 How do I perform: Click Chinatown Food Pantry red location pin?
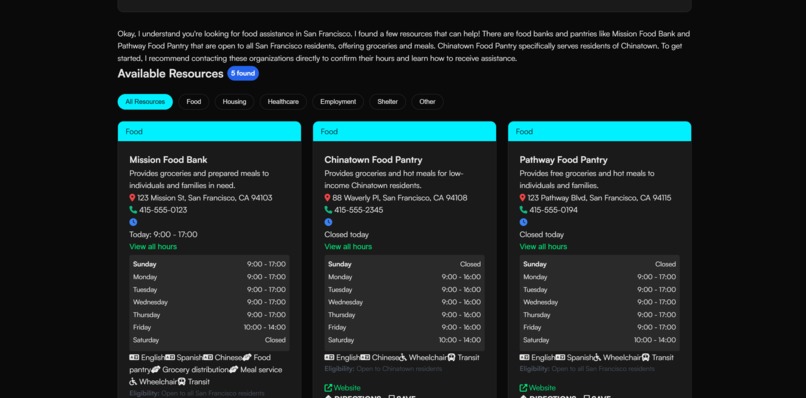(327, 198)
